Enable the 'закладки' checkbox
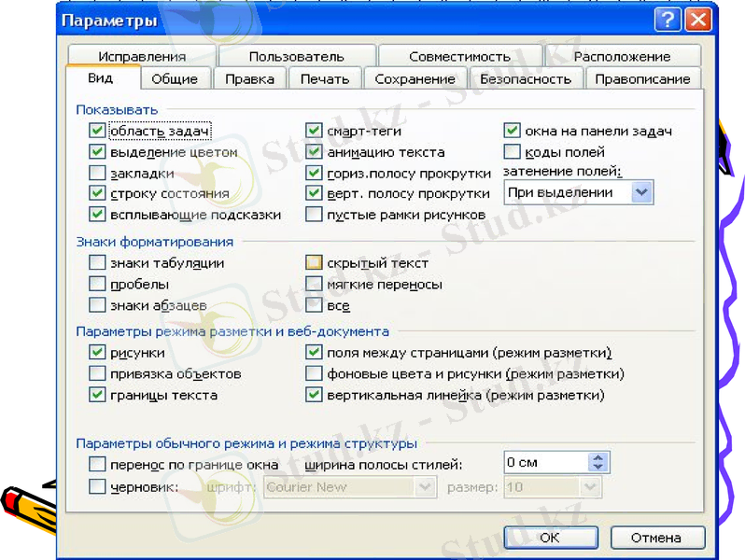Image resolution: width=745 pixels, height=560 pixels. pyautogui.click(x=97, y=173)
